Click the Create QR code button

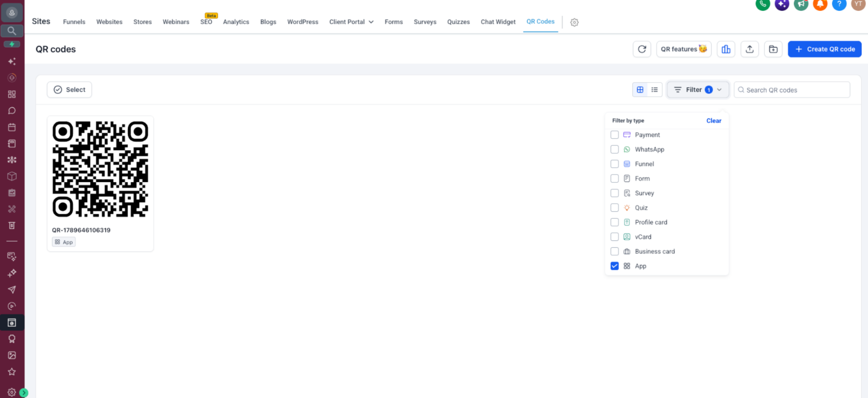click(x=825, y=49)
